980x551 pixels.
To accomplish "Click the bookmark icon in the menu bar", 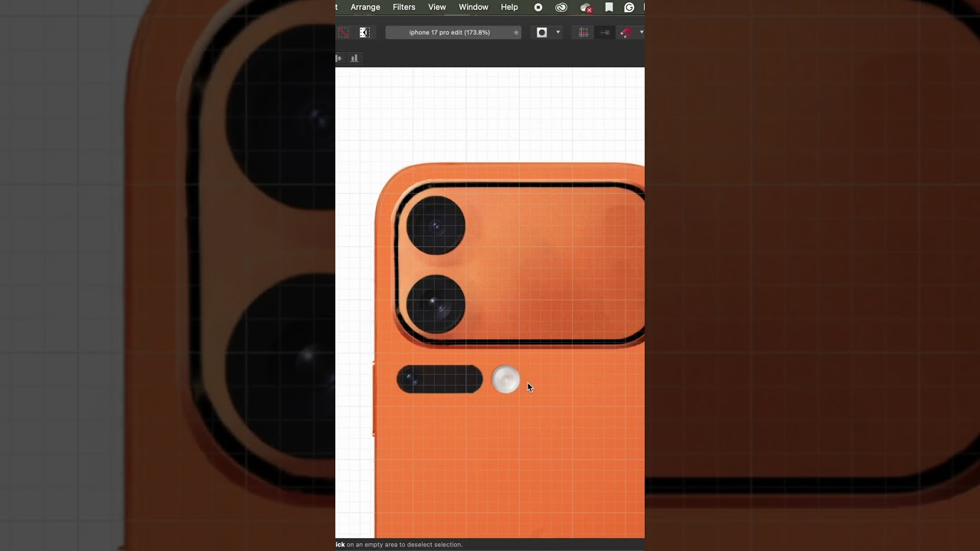I will (x=609, y=8).
